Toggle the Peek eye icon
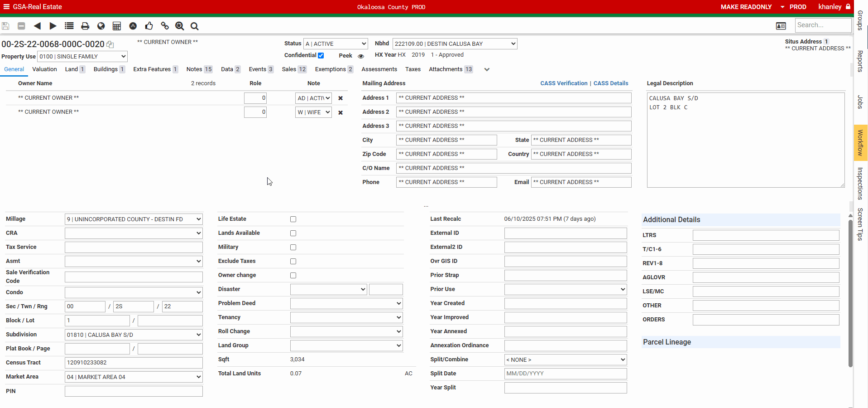This screenshot has width=868, height=408. click(361, 56)
